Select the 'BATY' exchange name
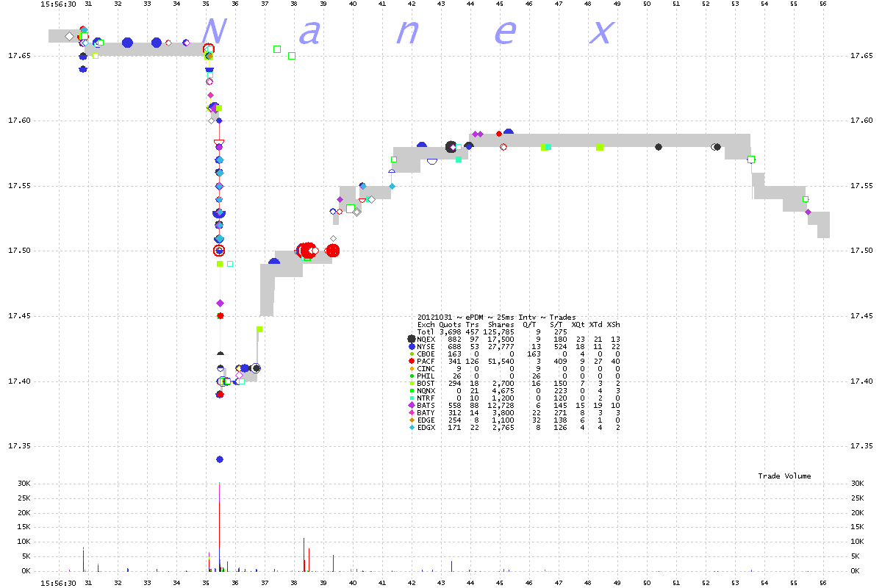 coord(426,412)
